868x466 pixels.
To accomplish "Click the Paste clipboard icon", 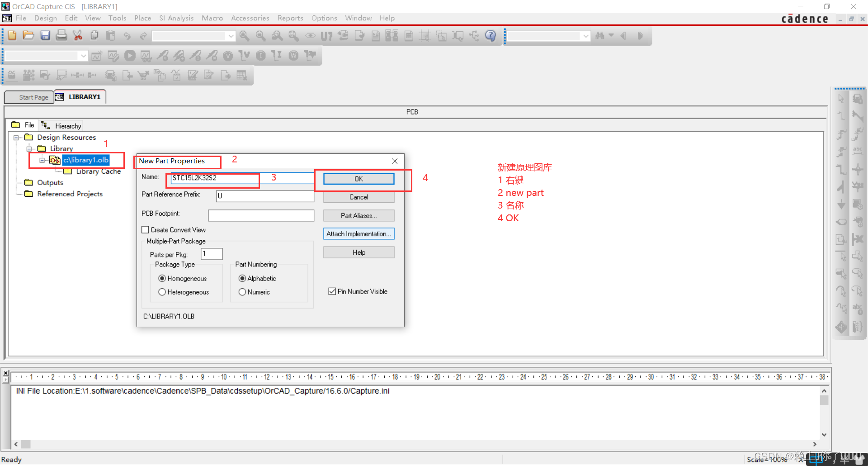I will coord(110,35).
